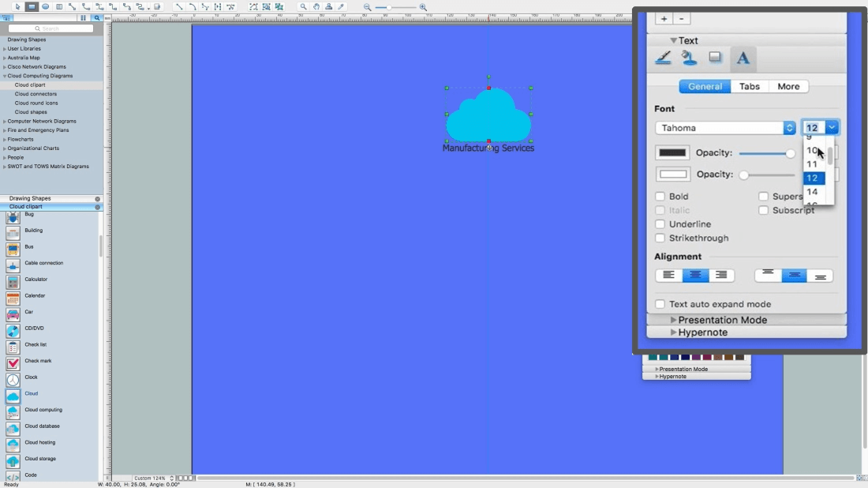Click the center horizontal alignment icon
Viewport: 868px width, 488px height.
[695, 276]
